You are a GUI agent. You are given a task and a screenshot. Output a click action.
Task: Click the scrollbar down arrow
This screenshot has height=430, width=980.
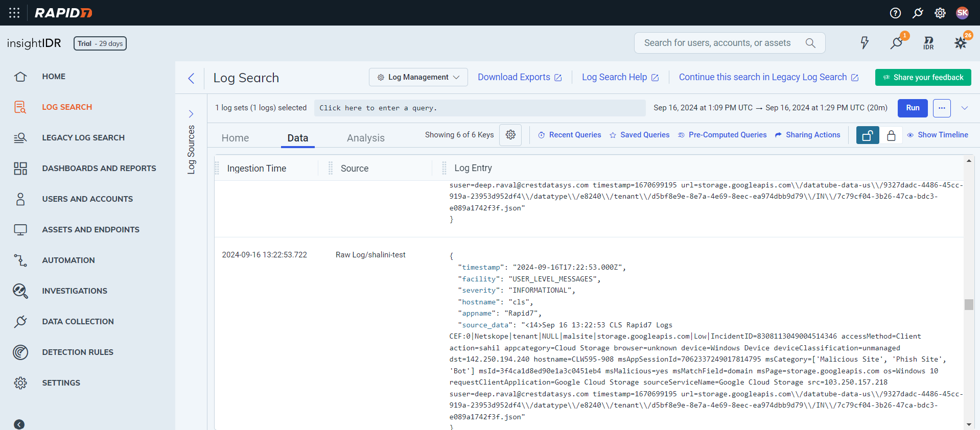point(969,424)
